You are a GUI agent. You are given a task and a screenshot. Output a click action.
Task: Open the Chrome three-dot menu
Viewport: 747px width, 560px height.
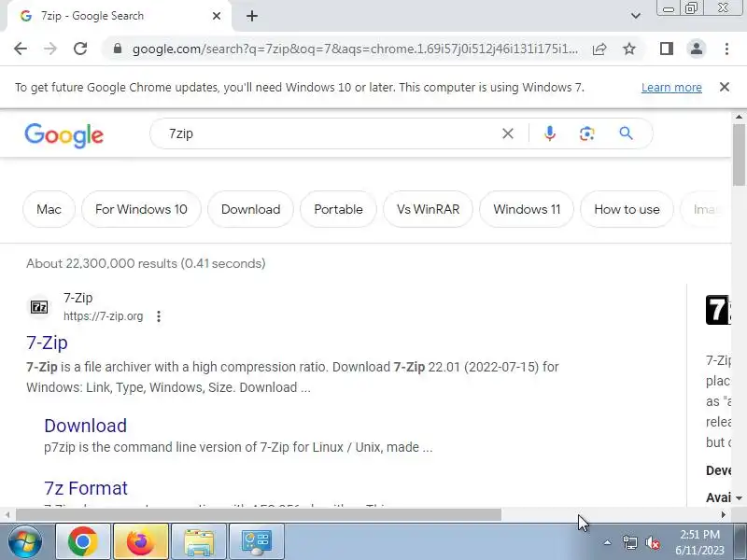click(x=726, y=49)
